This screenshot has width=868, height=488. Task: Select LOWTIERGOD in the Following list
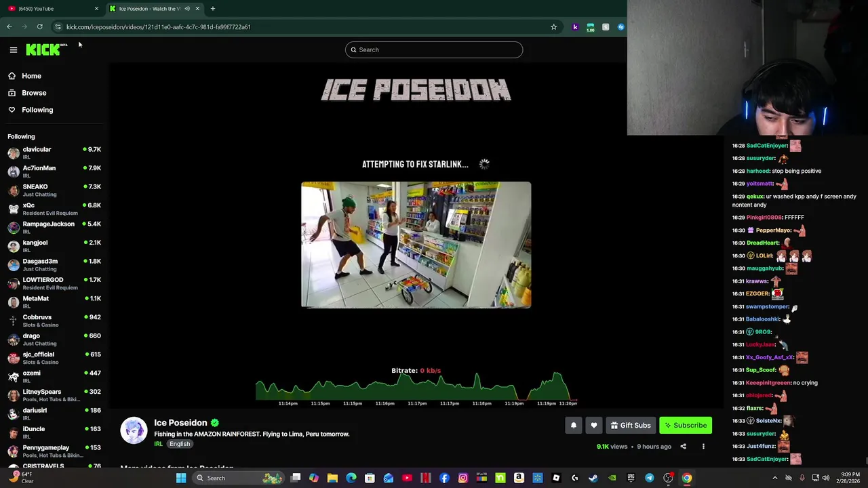click(x=54, y=283)
